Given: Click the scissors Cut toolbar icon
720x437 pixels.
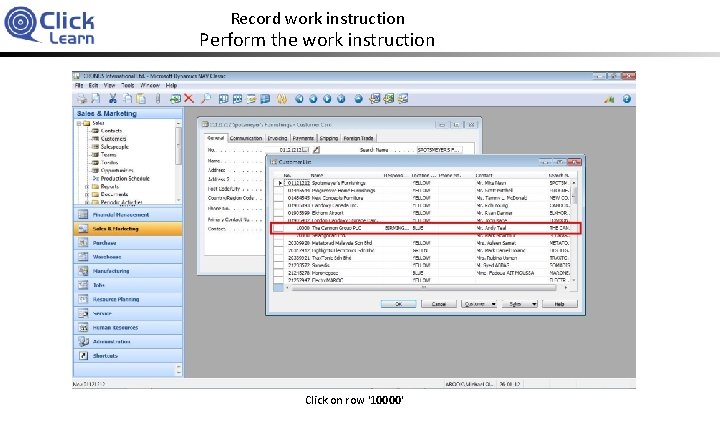Looking at the screenshot, I should 112,99.
